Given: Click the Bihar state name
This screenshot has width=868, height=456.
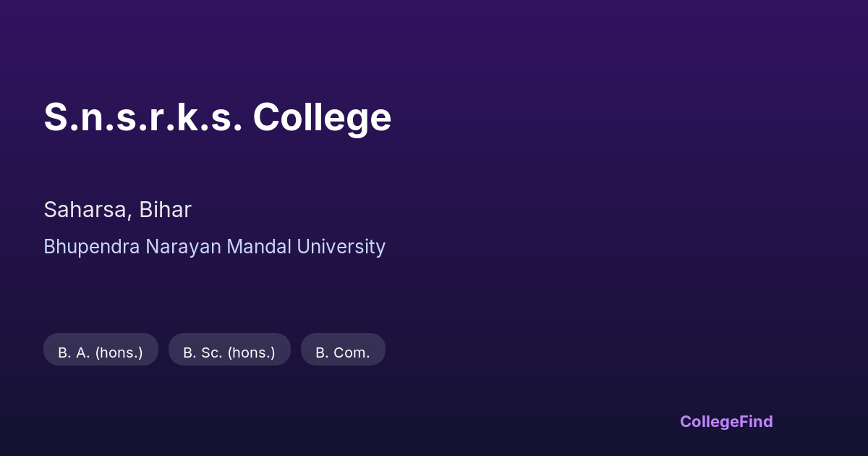Looking at the screenshot, I should (165, 210).
